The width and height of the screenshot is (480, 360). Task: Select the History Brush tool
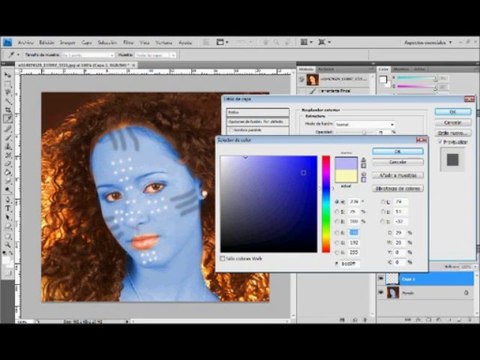(x=8, y=155)
